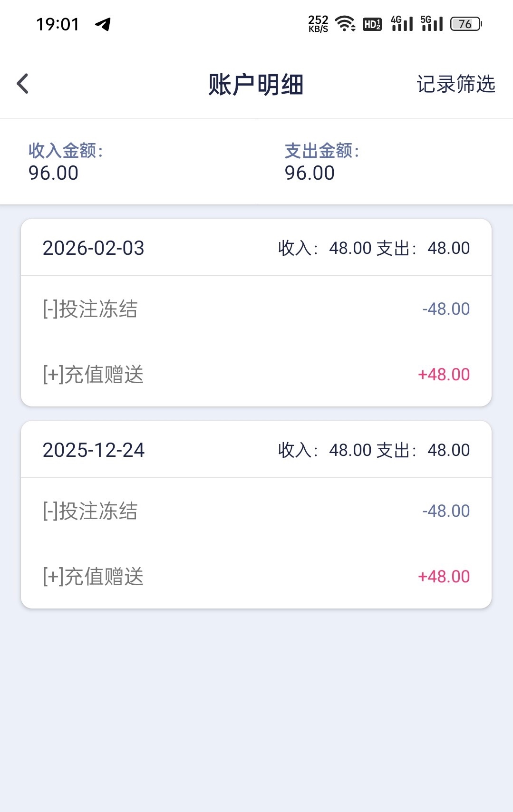Tap the Wi-Fi status icon
Viewport: 513px width, 812px height.
click(345, 23)
